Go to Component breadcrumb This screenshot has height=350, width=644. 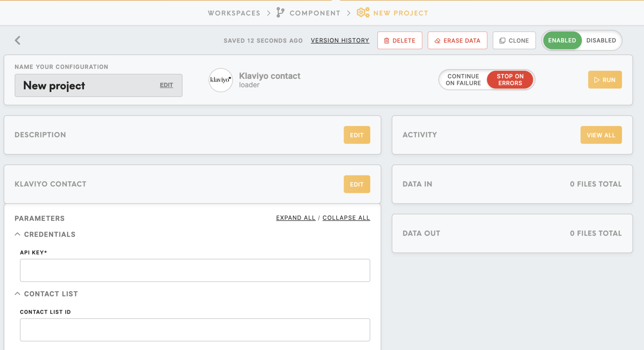[315, 13]
